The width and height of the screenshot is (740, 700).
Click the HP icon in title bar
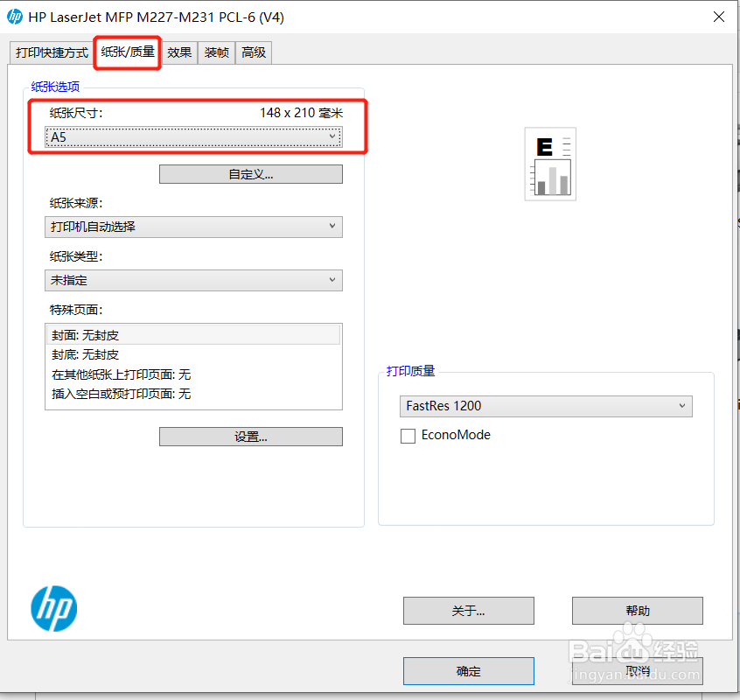15,17
